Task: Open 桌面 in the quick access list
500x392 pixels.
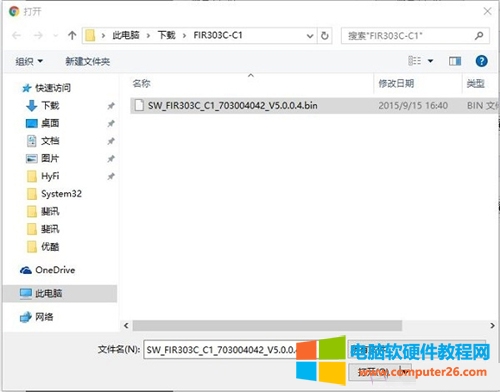Action: click(50, 123)
